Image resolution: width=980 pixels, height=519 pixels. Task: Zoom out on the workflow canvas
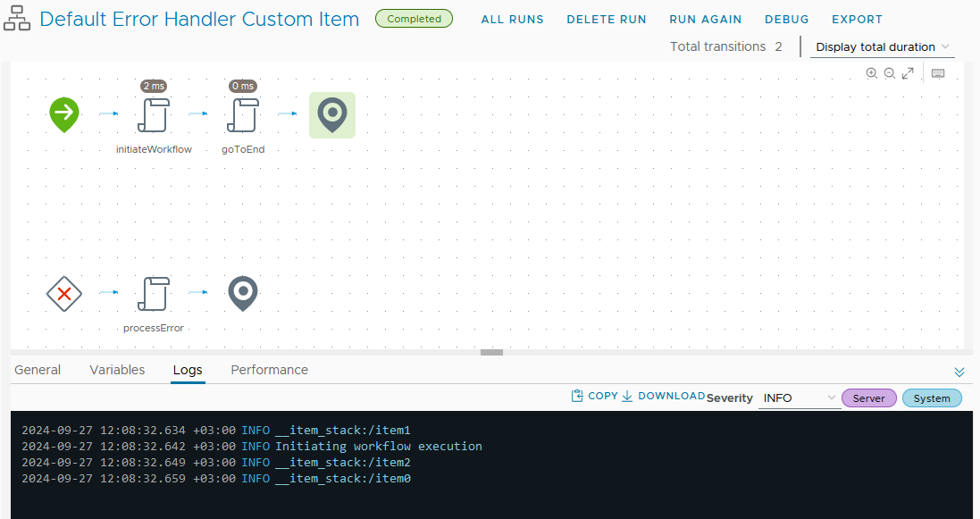coord(890,73)
